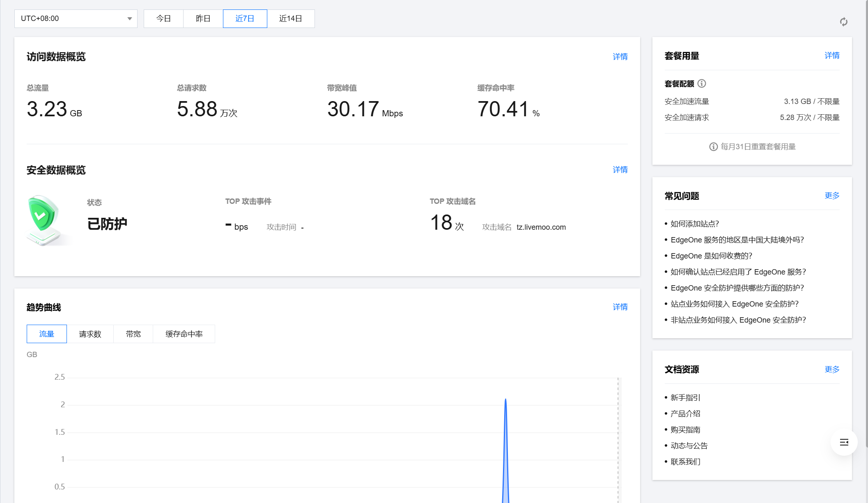Image resolution: width=868 pixels, height=503 pixels.
Task: Click the info icon before 每月31日重置套餐用量
Action: pyautogui.click(x=714, y=147)
